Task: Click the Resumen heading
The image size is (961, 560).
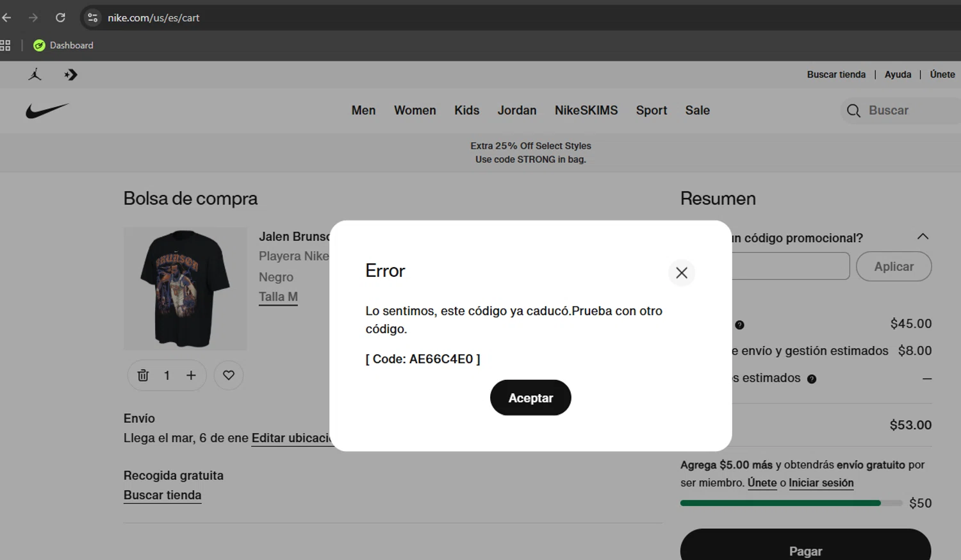Action: pyautogui.click(x=718, y=199)
